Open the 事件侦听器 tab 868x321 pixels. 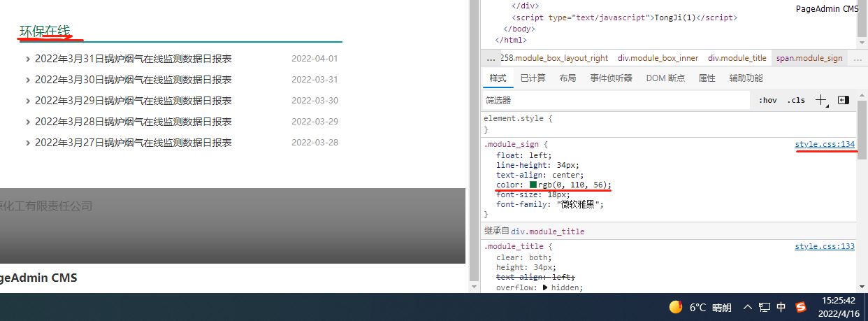coord(611,78)
